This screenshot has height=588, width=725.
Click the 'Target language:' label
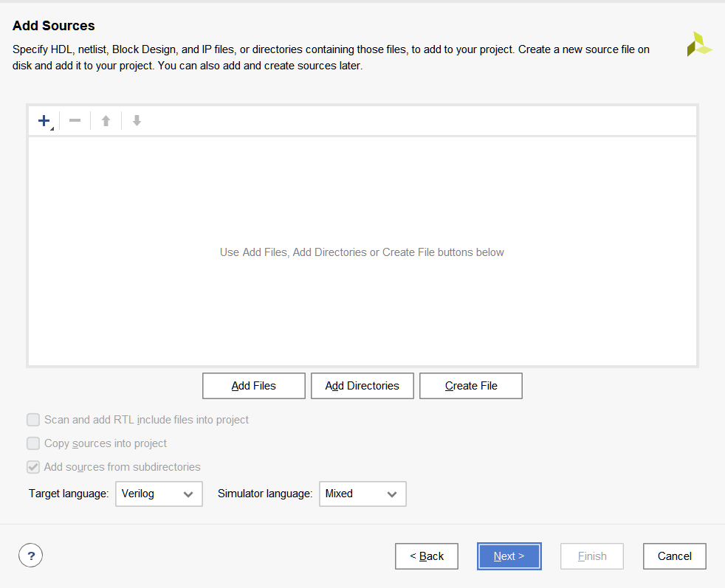[69, 494]
